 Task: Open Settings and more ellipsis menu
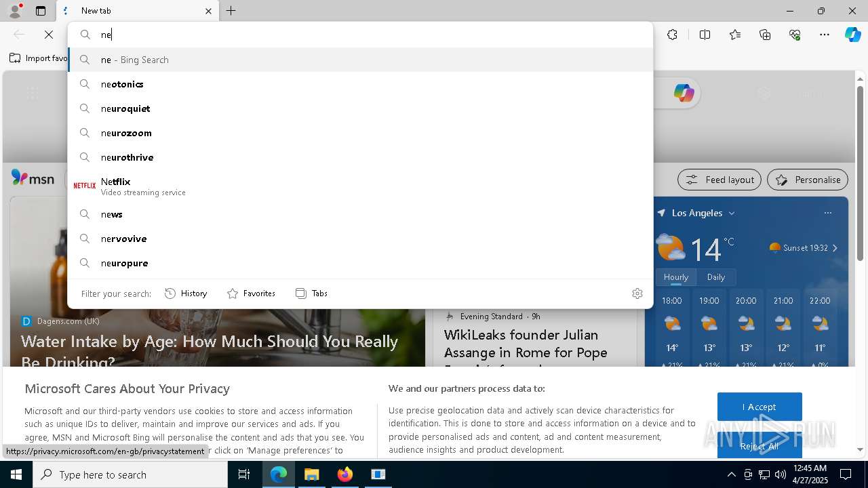click(x=825, y=35)
